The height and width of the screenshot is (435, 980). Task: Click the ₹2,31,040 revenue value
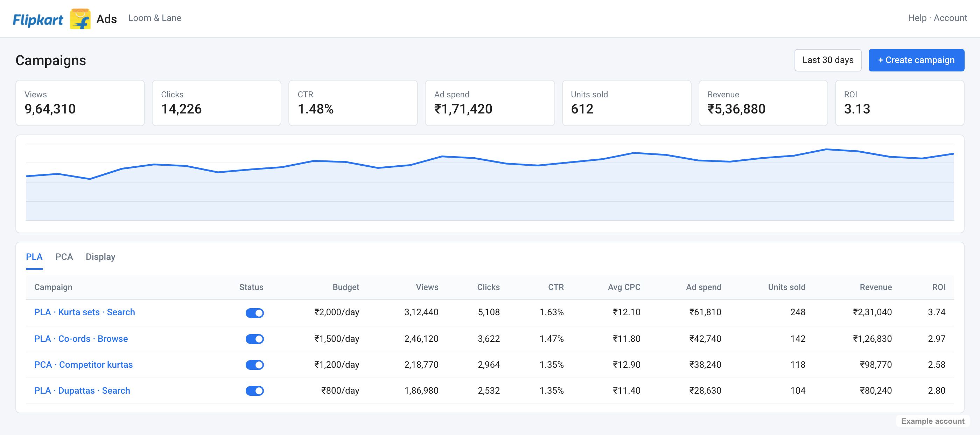coord(872,312)
